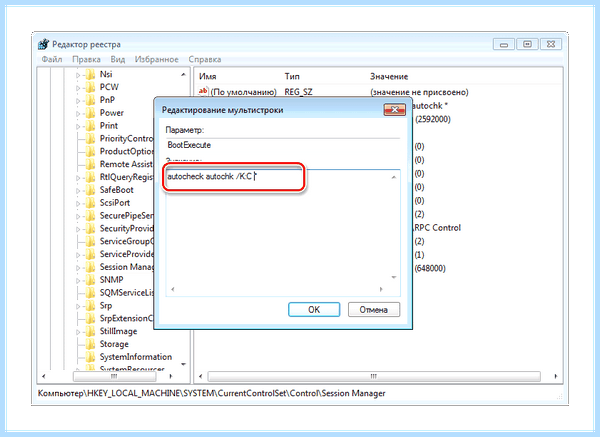Click the Print folder icon
The height and width of the screenshot is (437, 600).
90,126
